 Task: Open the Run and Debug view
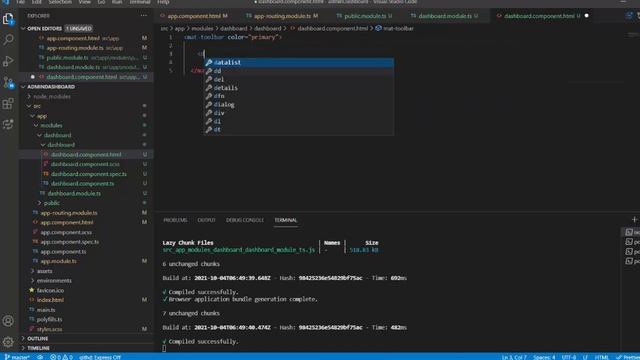coord(8,61)
